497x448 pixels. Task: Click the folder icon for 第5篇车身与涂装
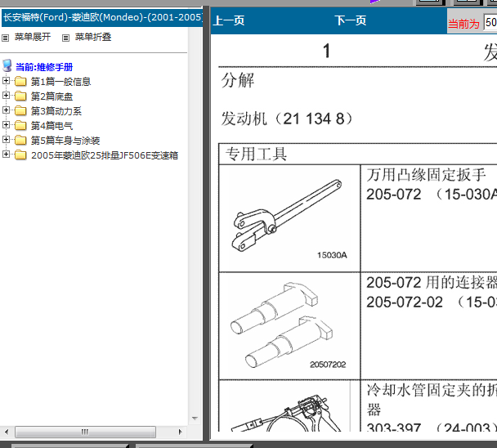[x=20, y=141]
